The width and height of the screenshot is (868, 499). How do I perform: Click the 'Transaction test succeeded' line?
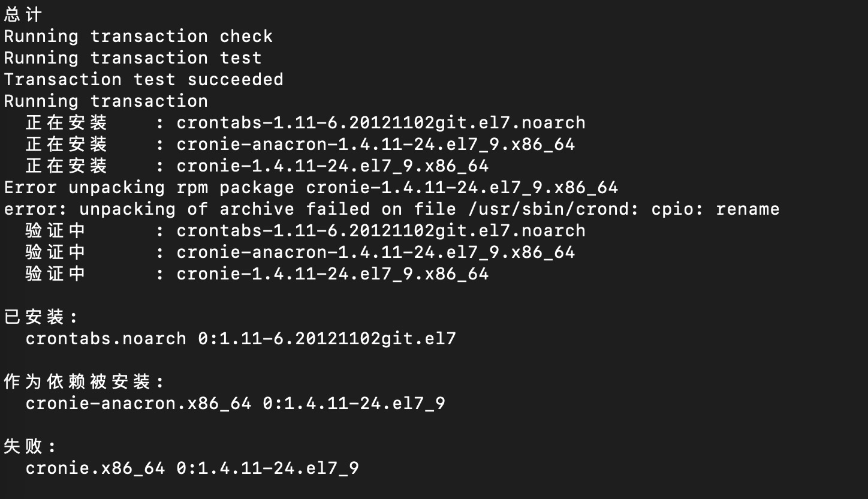point(144,80)
